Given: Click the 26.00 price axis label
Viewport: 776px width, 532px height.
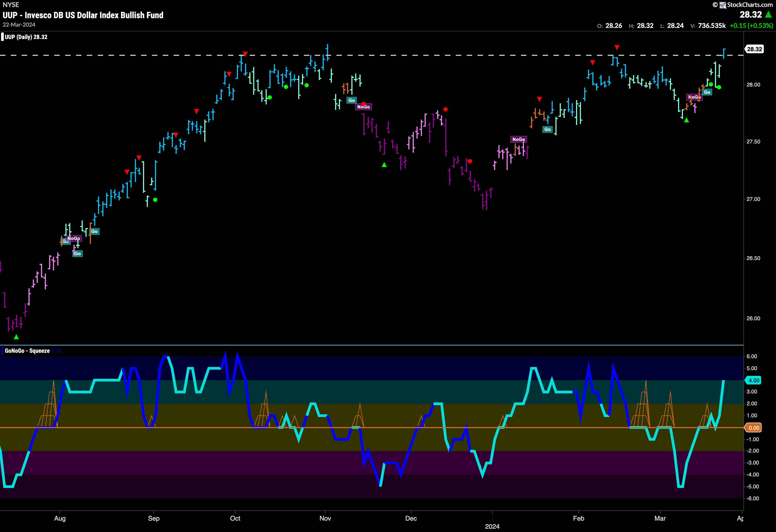Looking at the screenshot, I should pyautogui.click(x=753, y=318).
